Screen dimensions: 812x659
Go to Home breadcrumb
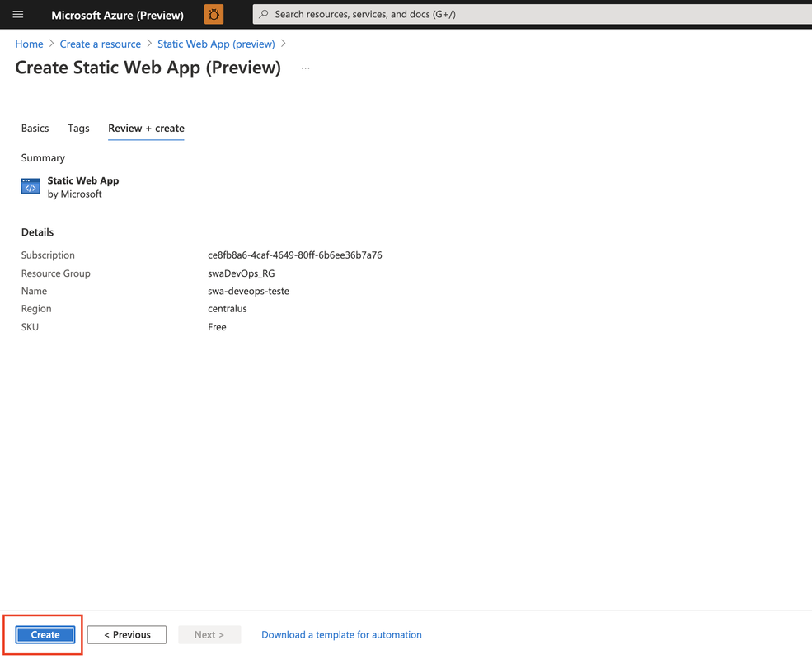point(29,44)
